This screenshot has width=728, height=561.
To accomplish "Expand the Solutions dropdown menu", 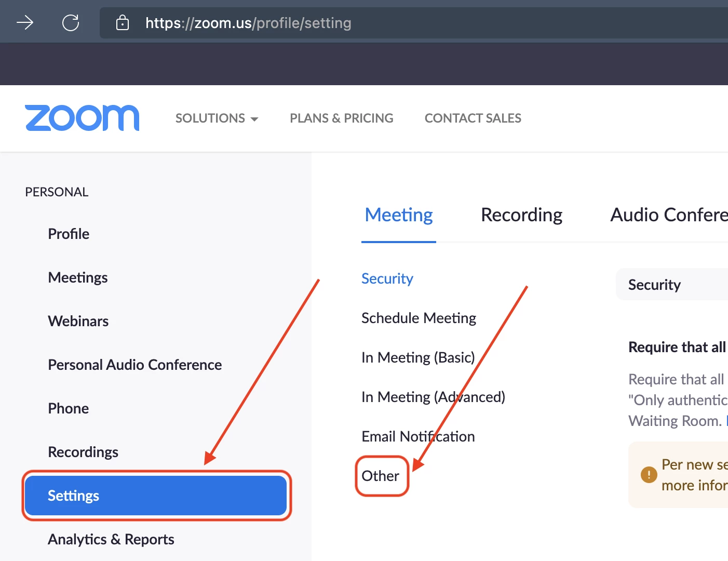I will click(x=217, y=118).
